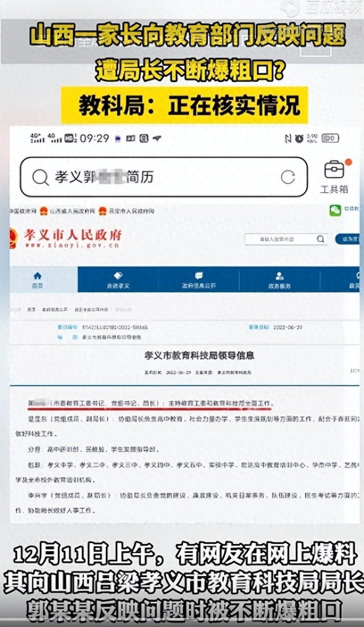Tap the NFC status icon
This screenshot has width=364, height=627.
click(288, 138)
